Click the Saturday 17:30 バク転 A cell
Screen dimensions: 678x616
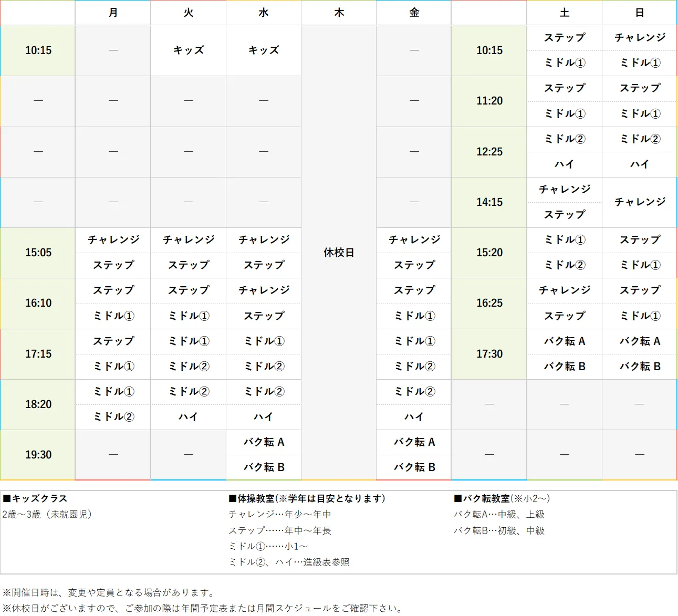(564, 341)
